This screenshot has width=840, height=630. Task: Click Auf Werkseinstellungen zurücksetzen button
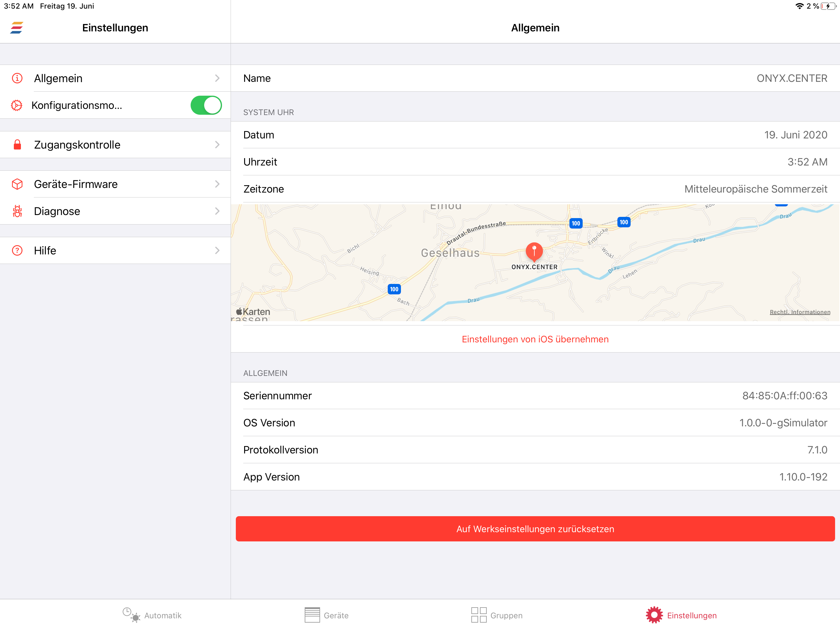tap(535, 529)
